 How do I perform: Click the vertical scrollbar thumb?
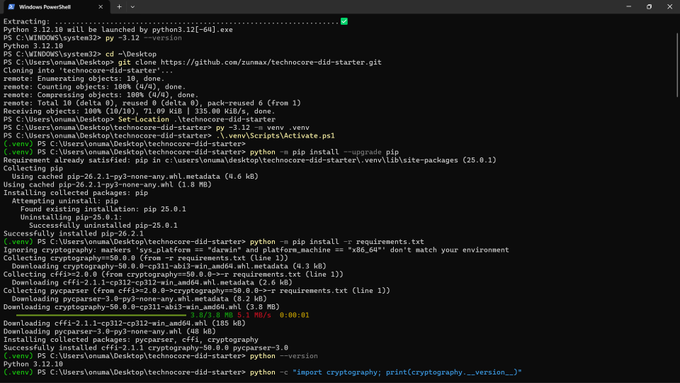pyautogui.click(x=677, y=65)
